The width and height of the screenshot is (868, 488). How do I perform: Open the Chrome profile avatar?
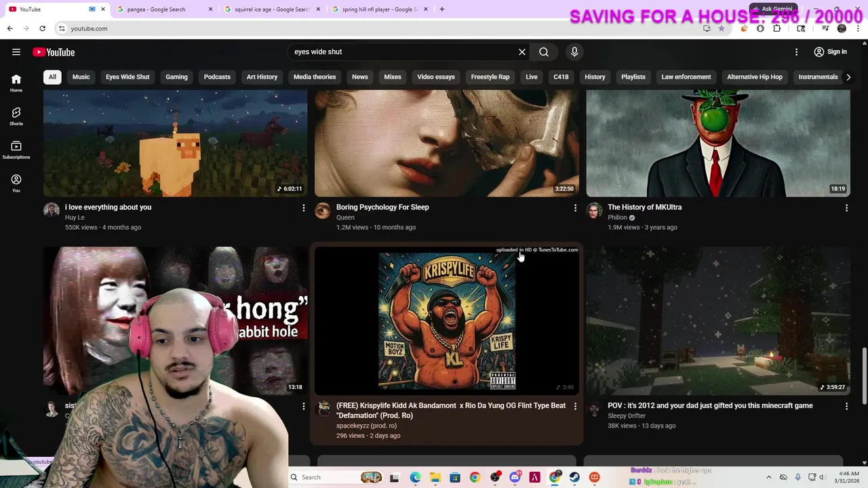click(x=842, y=28)
